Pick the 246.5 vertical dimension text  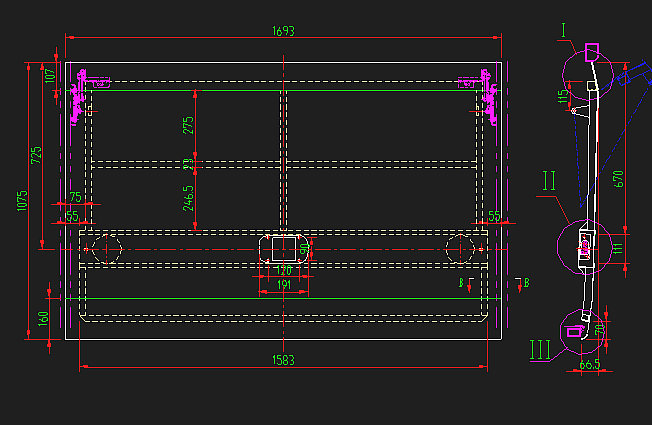[188, 198]
